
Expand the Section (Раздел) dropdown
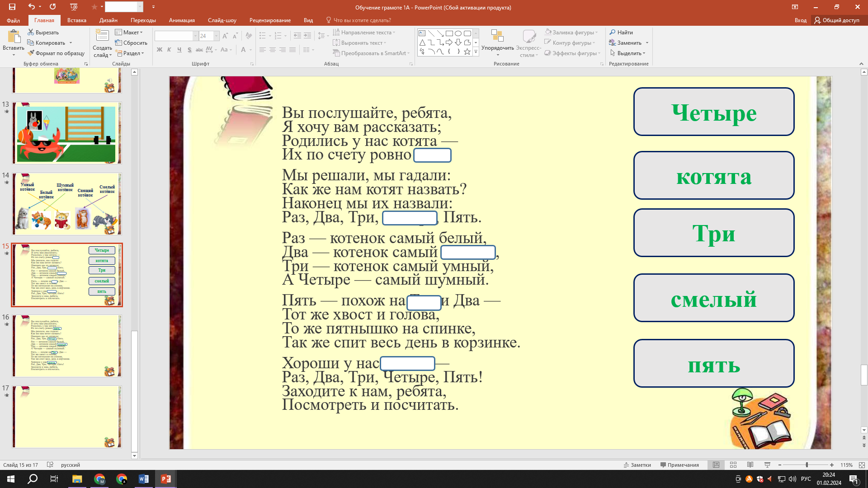click(130, 53)
